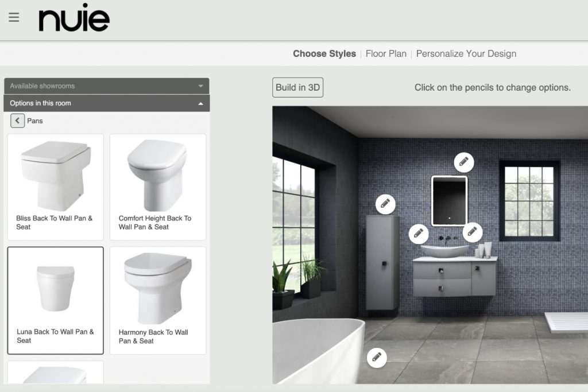Click the Pans heading text

(x=35, y=121)
